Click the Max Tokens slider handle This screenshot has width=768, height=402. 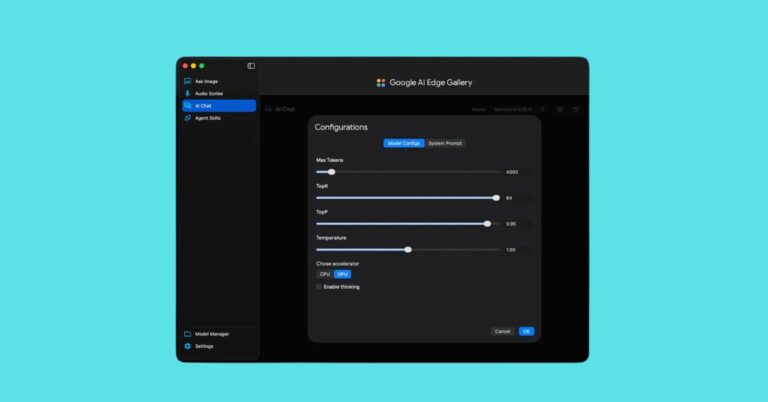(x=332, y=172)
